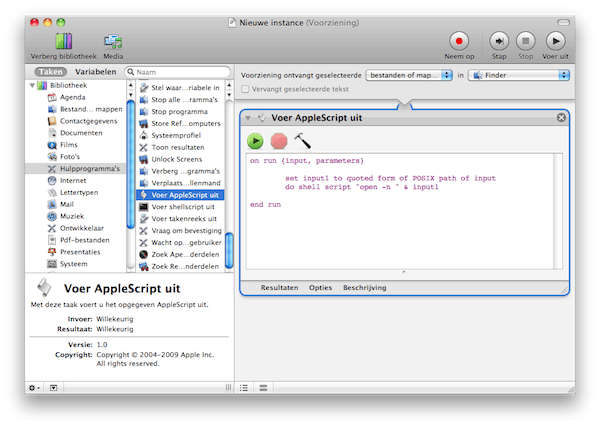Click the Stop workflow button
Image resolution: width=600 pixels, height=428 pixels.
[x=525, y=41]
